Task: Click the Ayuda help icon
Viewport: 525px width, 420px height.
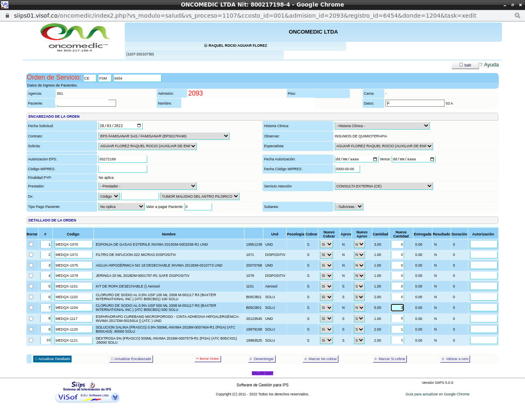Action: 481,65
